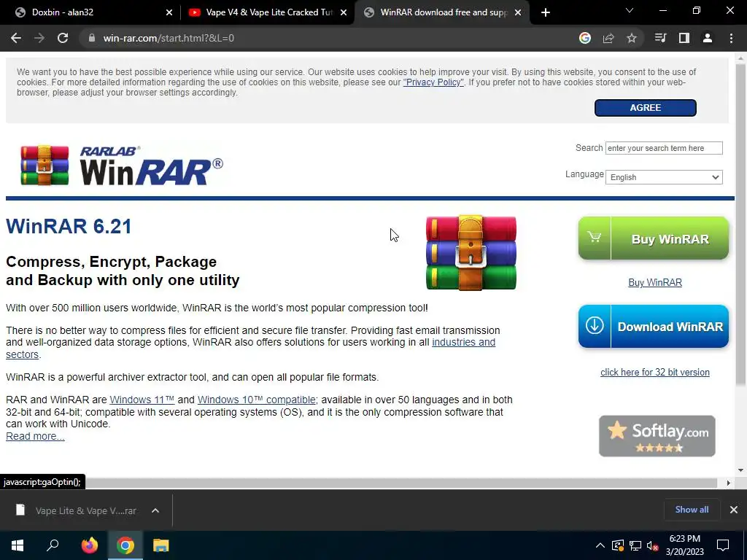
Task: Close the Doxbin tab
Action: point(169,12)
